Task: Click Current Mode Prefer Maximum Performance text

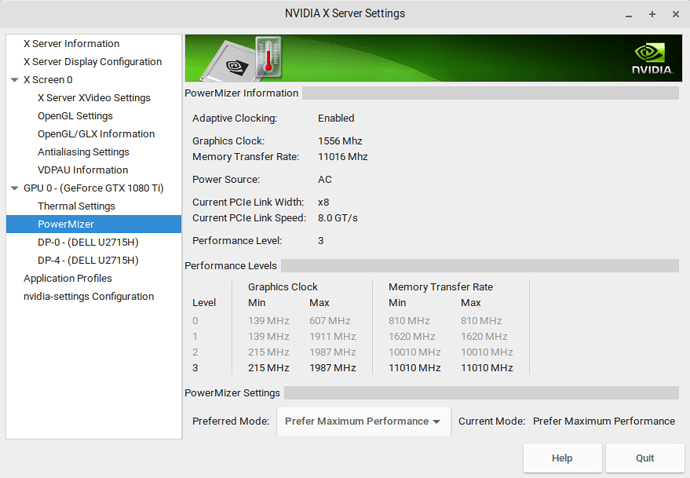Action: (x=604, y=421)
